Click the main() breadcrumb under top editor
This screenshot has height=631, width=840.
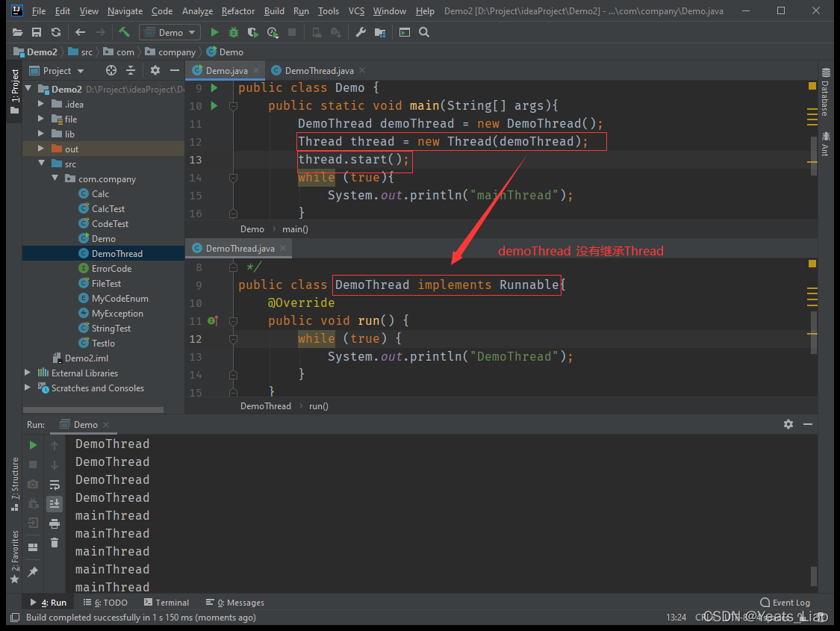pos(295,229)
